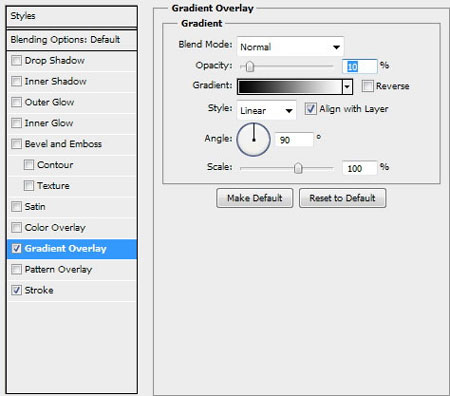The image size is (450, 396).
Task: Select the Styles panel entry
Action: pos(72,16)
